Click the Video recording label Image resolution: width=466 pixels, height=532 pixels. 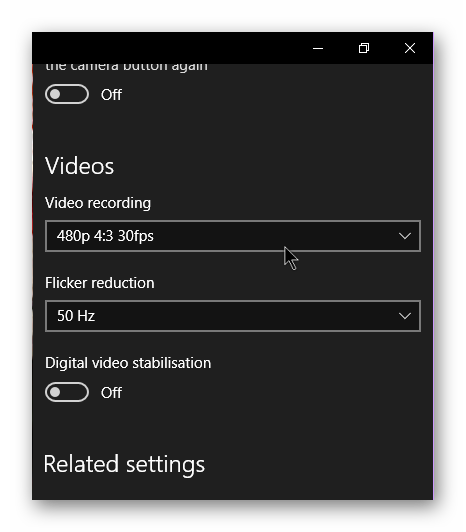[98, 203]
